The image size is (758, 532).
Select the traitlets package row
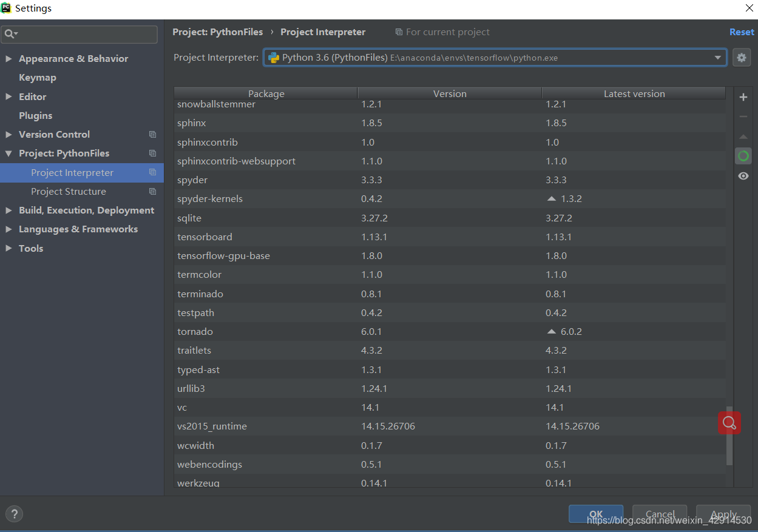(x=450, y=351)
